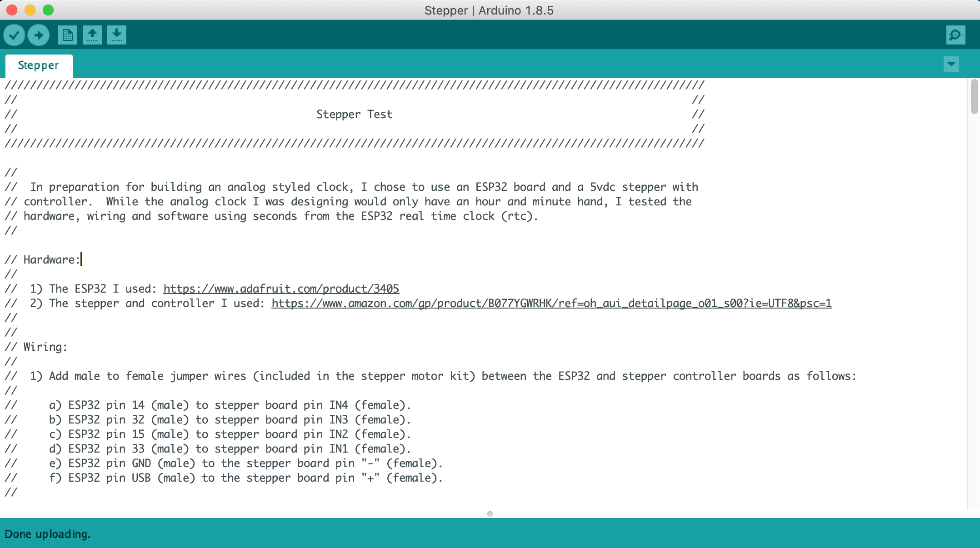Image resolution: width=980 pixels, height=548 pixels.
Task: Click the green zoom window button
Action: point(48,10)
